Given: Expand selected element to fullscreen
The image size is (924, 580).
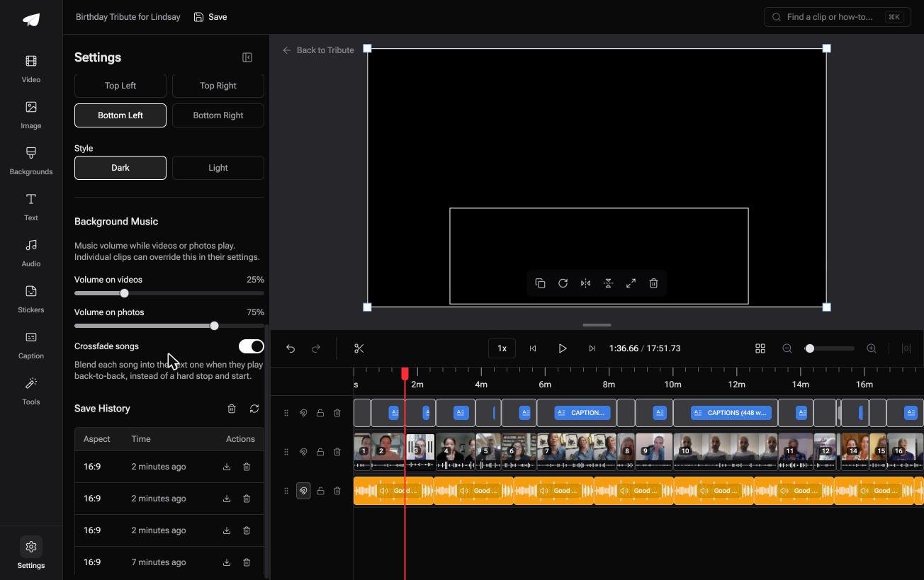Looking at the screenshot, I should click(x=631, y=283).
